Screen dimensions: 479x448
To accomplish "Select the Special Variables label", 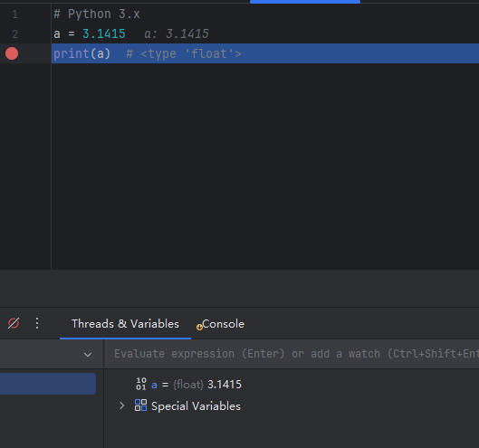I will point(196,406).
